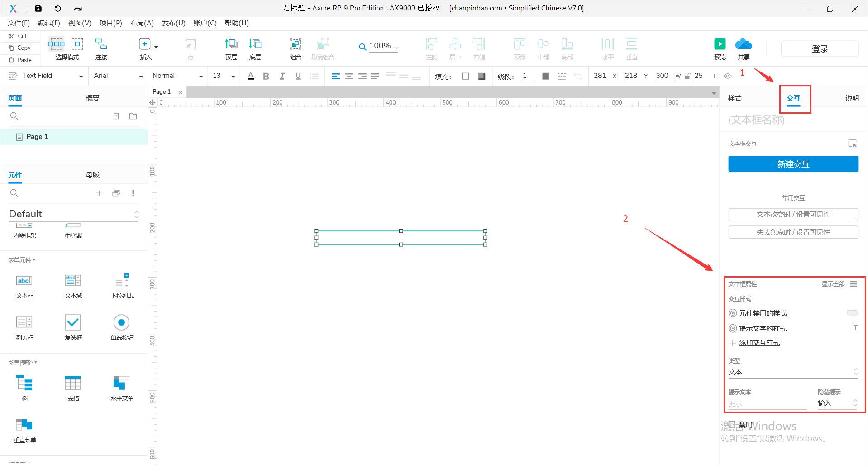The image size is (868, 465).
Task: Select the contained selection mode icon
Action: pyautogui.click(x=77, y=44)
